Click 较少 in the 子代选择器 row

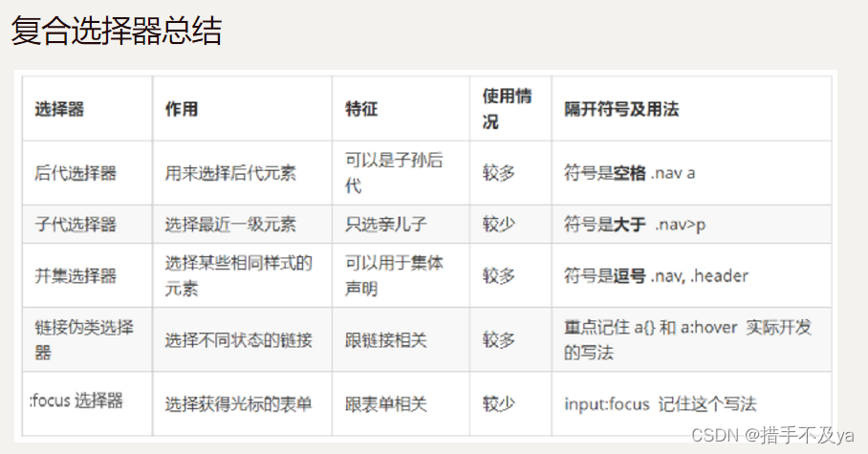(x=510, y=225)
